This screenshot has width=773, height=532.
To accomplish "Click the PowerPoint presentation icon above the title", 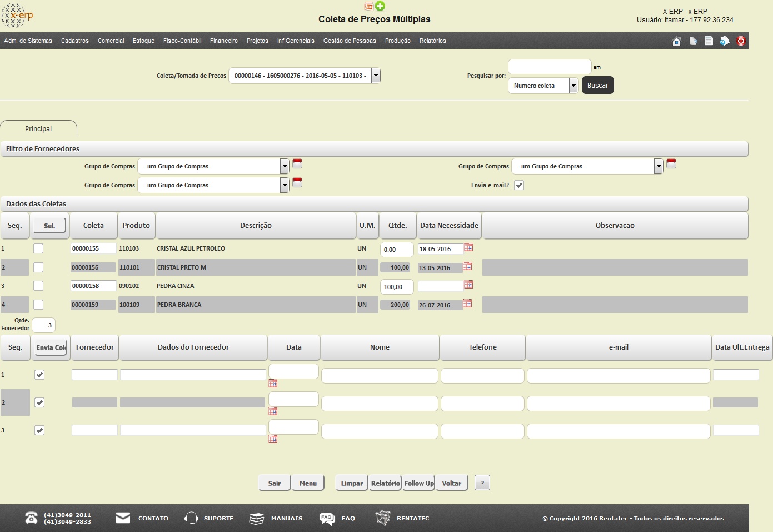I will [x=368, y=6].
